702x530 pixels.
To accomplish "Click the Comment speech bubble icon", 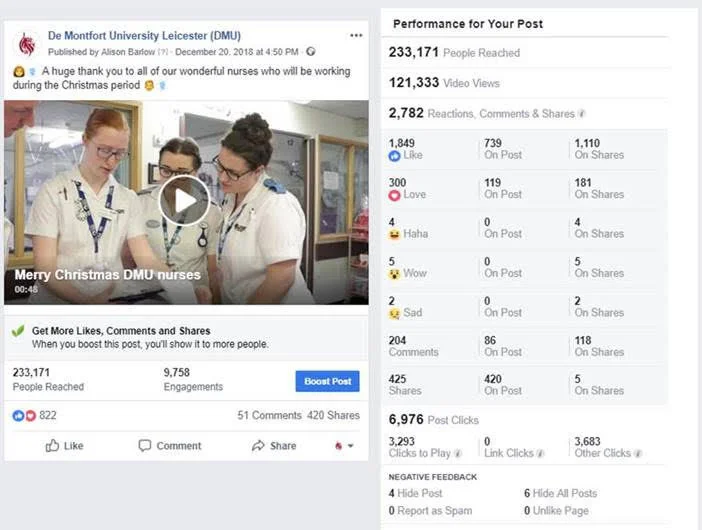I will 145,445.
